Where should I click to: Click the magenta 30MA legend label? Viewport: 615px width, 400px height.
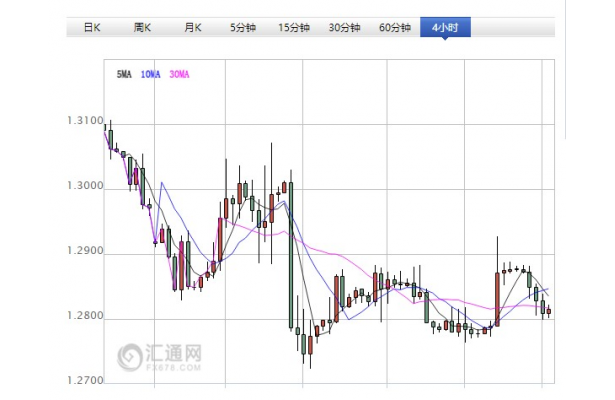179,74
